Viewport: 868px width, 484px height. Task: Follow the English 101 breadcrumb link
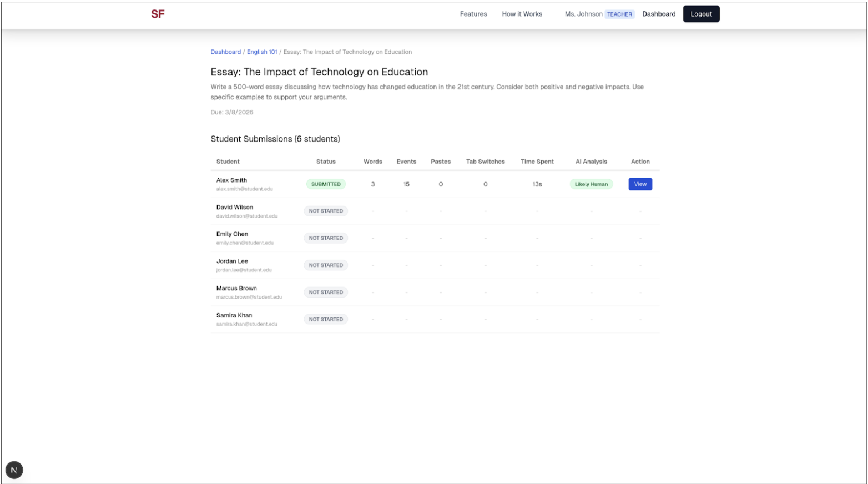262,52
